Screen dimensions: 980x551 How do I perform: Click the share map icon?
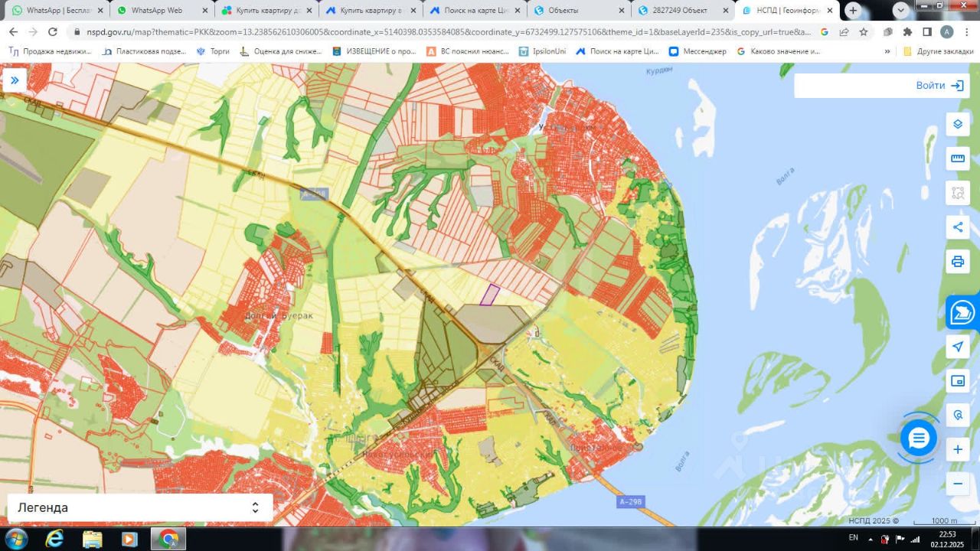(957, 227)
